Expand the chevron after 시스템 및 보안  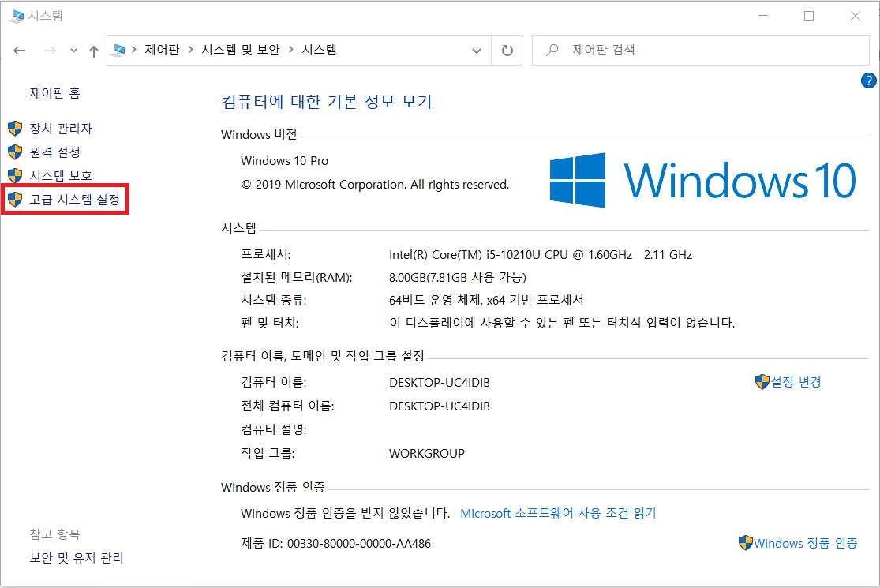(290, 50)
